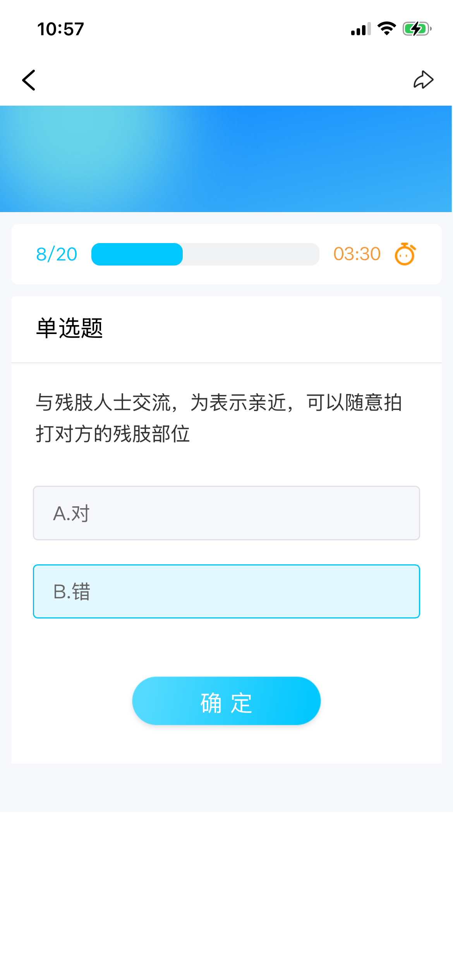Tap the second line 打对方的残肢部位
Image resolution: width=453 pixels, height=980 pixels.
pos(113,433)
